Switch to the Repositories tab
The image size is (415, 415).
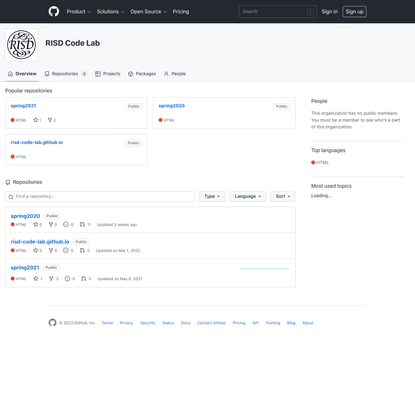[x=66, y=74]
